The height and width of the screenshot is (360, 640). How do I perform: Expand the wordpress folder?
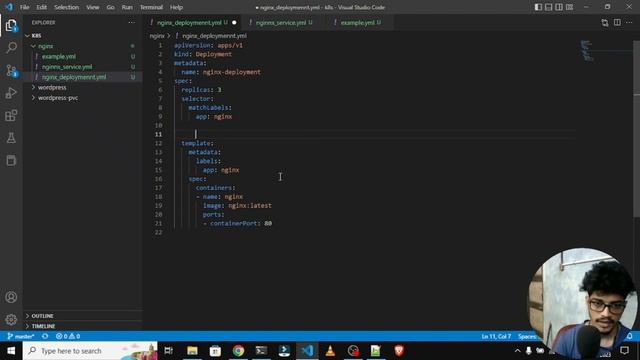tap(33, 87)
